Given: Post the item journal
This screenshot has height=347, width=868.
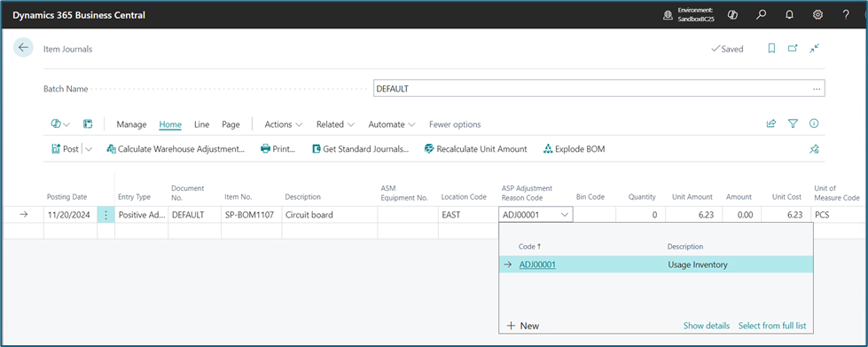Looking at the screenshot, I should point(65,149).
